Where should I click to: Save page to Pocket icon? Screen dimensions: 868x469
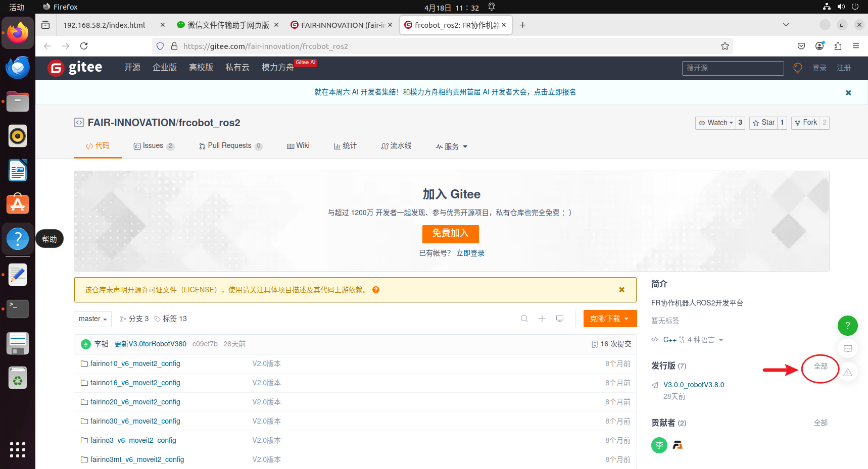pyautogui.click(x=801, y=46)
